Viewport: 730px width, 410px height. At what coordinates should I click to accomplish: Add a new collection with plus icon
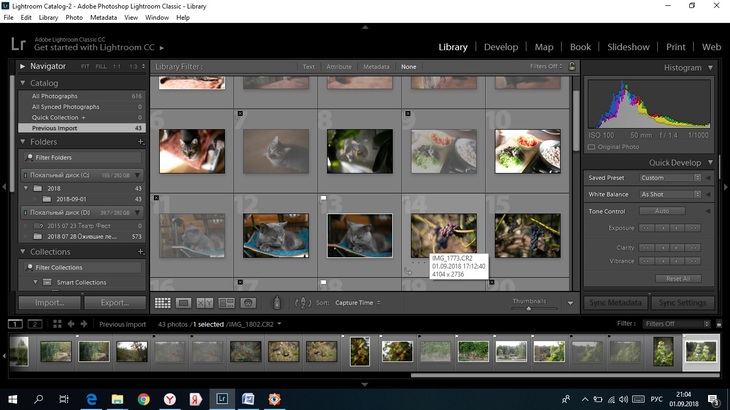pyautogui.click(x=141, y=252)
